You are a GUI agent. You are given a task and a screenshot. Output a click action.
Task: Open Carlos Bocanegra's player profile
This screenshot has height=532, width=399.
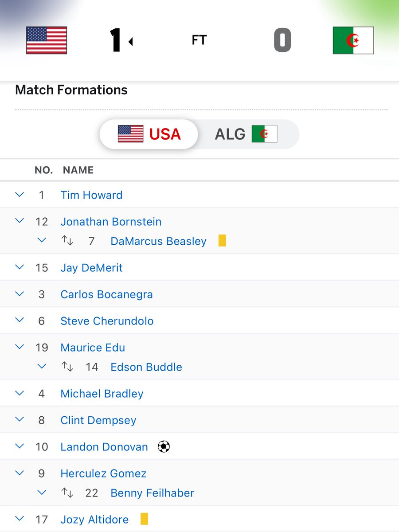tap(106, 294)
